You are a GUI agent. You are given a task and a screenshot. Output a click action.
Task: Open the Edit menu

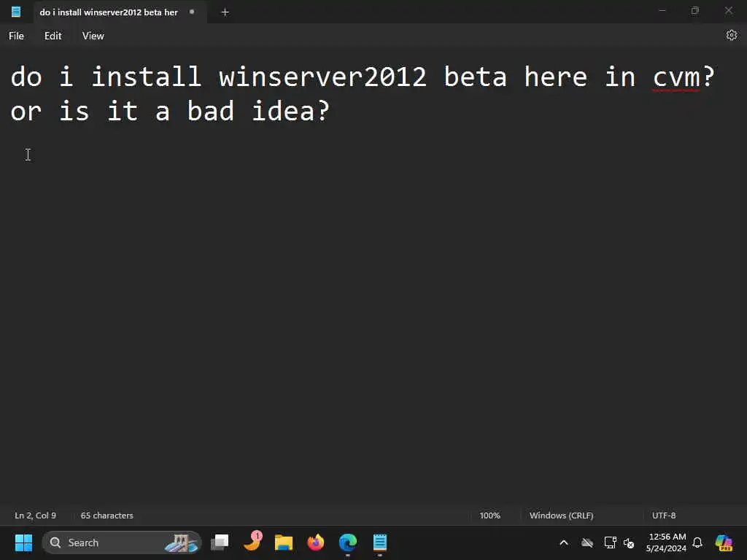pos(53,36)
